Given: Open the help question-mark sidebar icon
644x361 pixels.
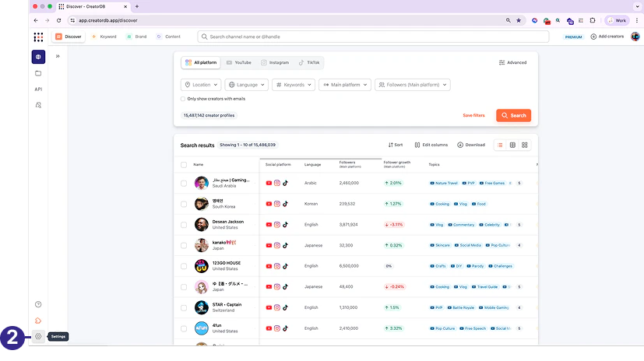Looking at the screenshot, I should 38,304.
